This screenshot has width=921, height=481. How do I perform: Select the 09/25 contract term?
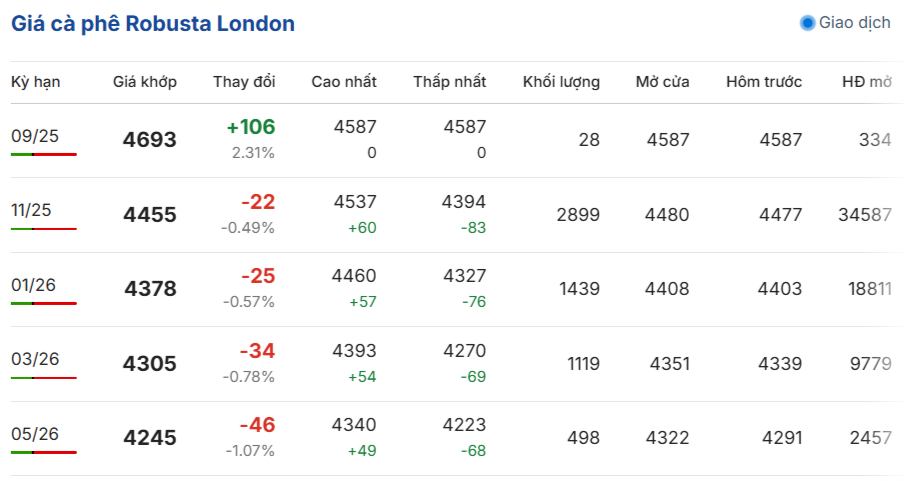pyautogui.click(x=35, y=136)
